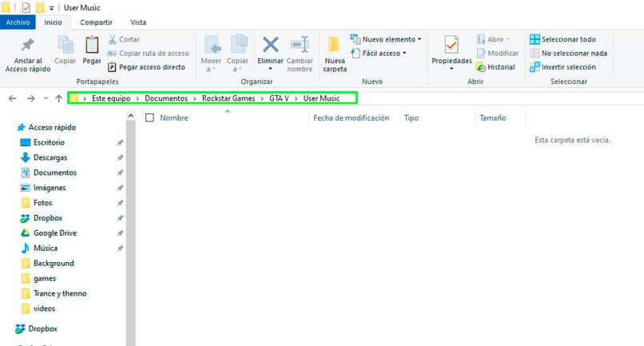
Task: Click the Cortar scissors icon
Action: click(112, 39)
